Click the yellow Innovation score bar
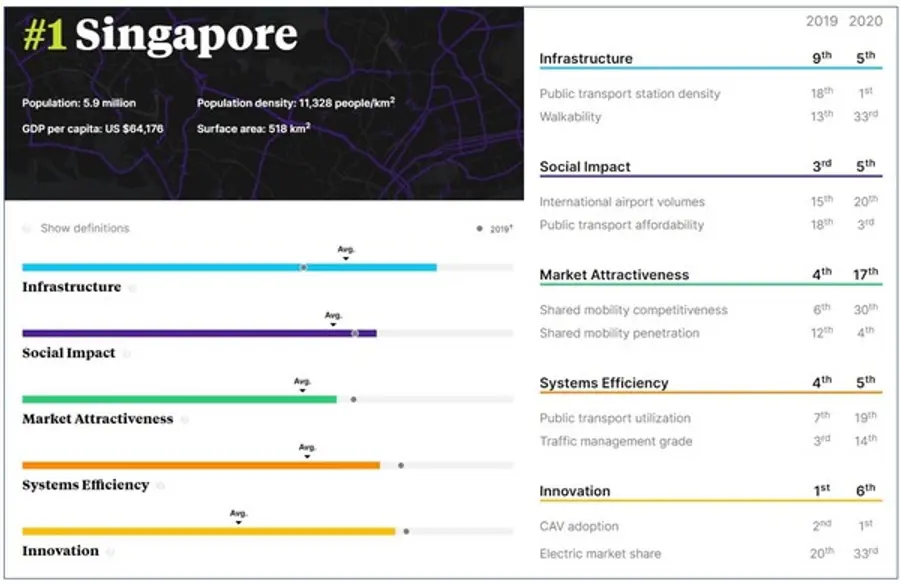This screenshot has height=584, width=900. [x=209, y=531]
